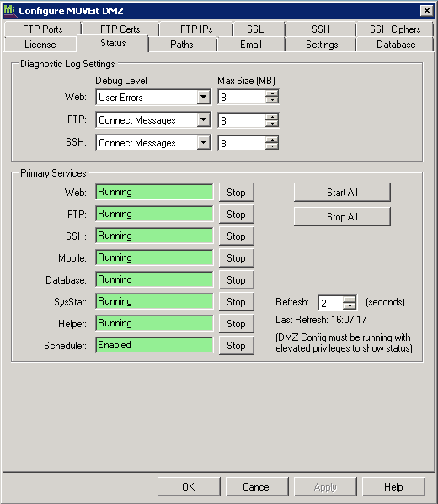Click the SSH max size field
The height and width of the screenshot is (504, 438).
coord(242,143)
